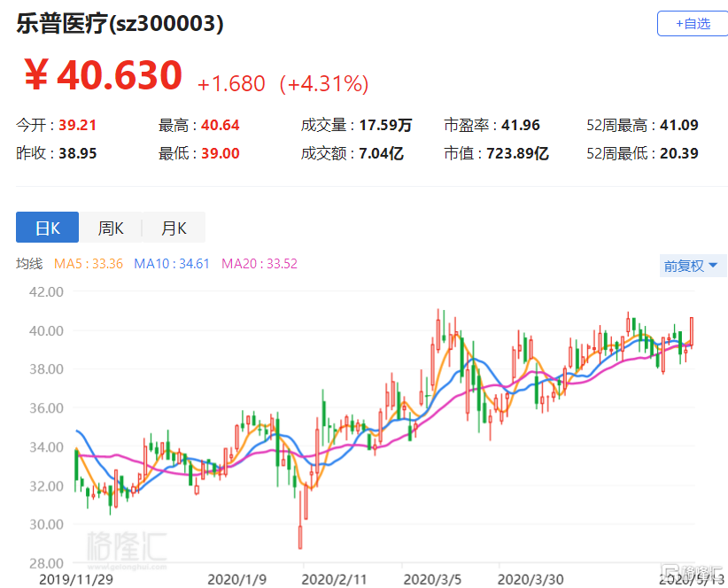Switch to the 月K monthly chart tab

click(174, 228)
